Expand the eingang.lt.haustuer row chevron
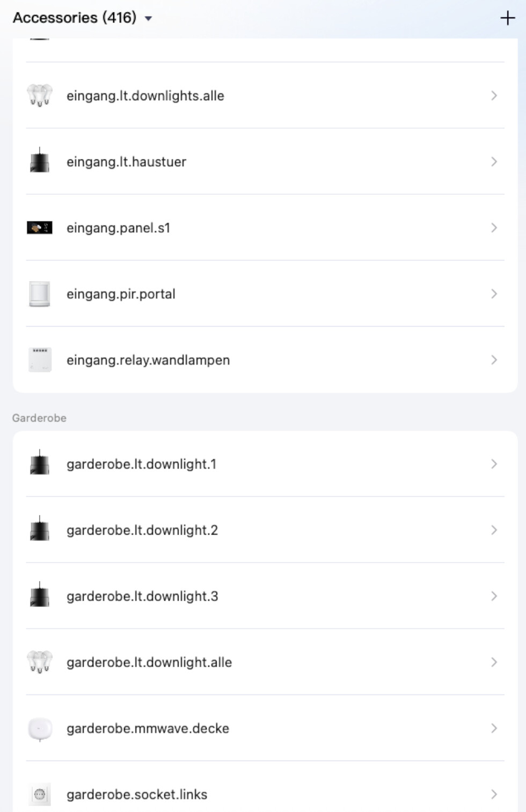This screenshot has width=526, height=812. click(494, 161)
